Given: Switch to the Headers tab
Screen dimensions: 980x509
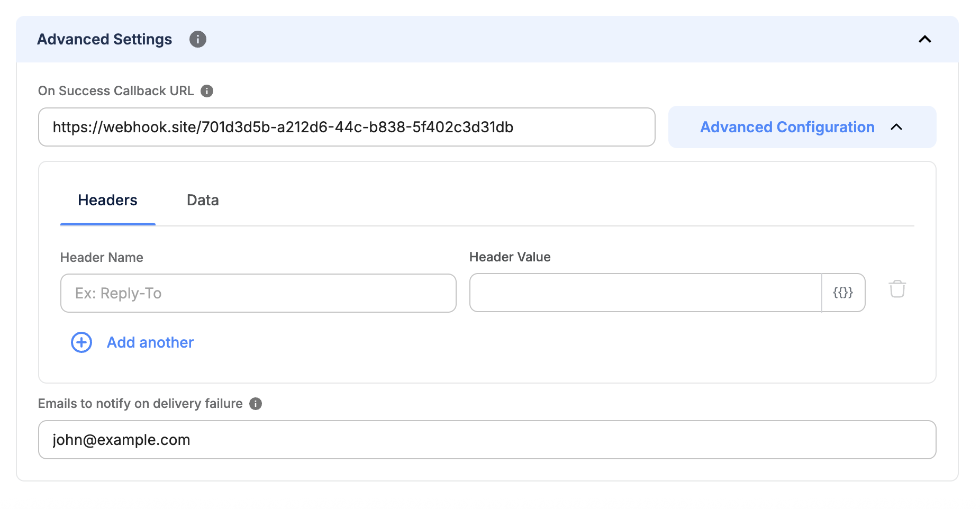Looking at the screenshot, I should tap(107, 200).
